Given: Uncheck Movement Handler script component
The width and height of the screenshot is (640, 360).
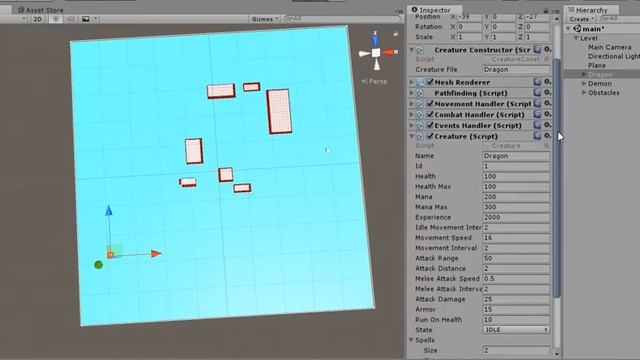Looking at the screenshot, I should [430, 104].
